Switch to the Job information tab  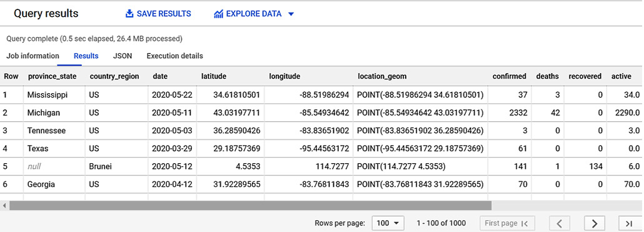(33, 56)
